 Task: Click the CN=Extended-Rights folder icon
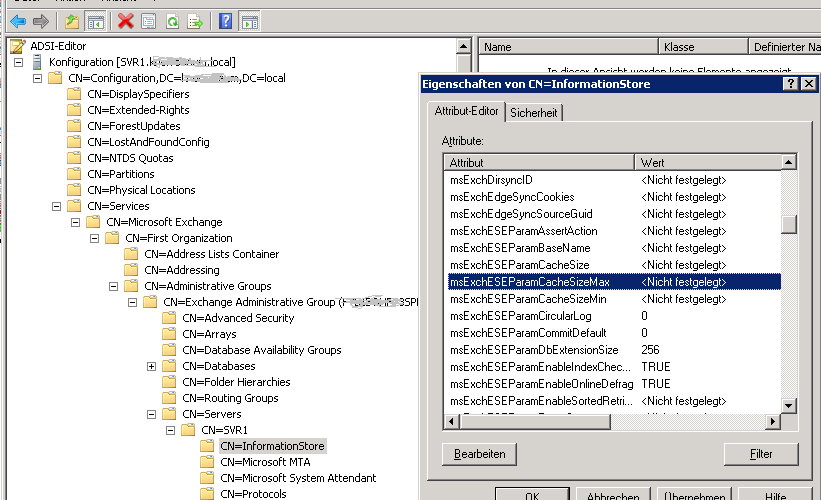74,110
